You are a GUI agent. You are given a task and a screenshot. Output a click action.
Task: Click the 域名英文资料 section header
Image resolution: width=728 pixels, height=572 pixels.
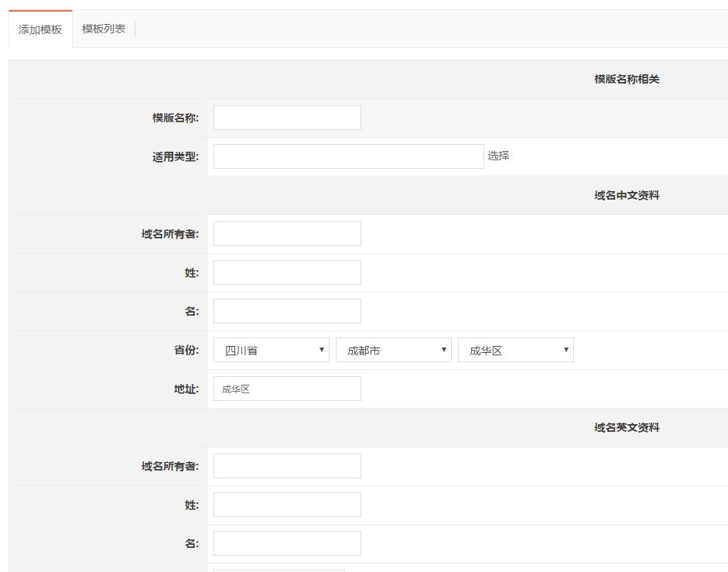point(627,427)
